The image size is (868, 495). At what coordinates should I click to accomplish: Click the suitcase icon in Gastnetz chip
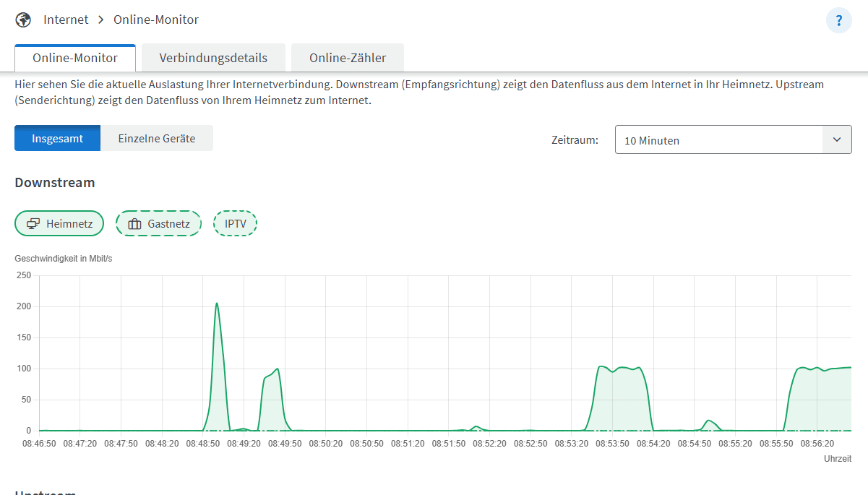(134, 224)
